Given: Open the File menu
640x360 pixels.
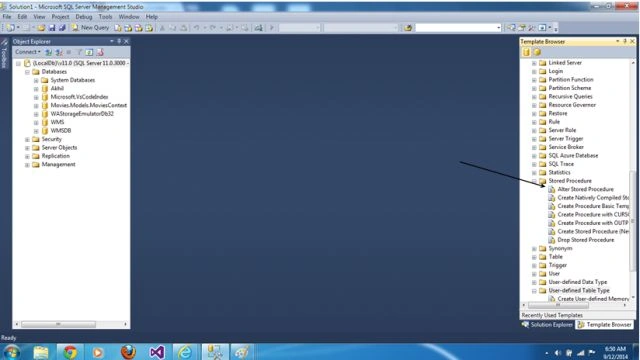Looking at the screenshot, I should [7, 17].
